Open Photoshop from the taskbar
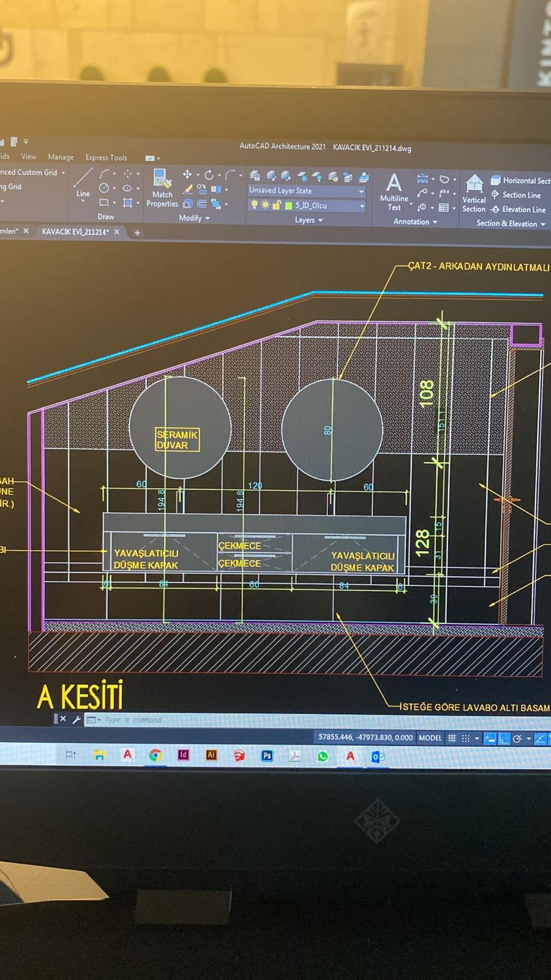The width and height of the screenshot is (551, 980). (x=267, y=755)
